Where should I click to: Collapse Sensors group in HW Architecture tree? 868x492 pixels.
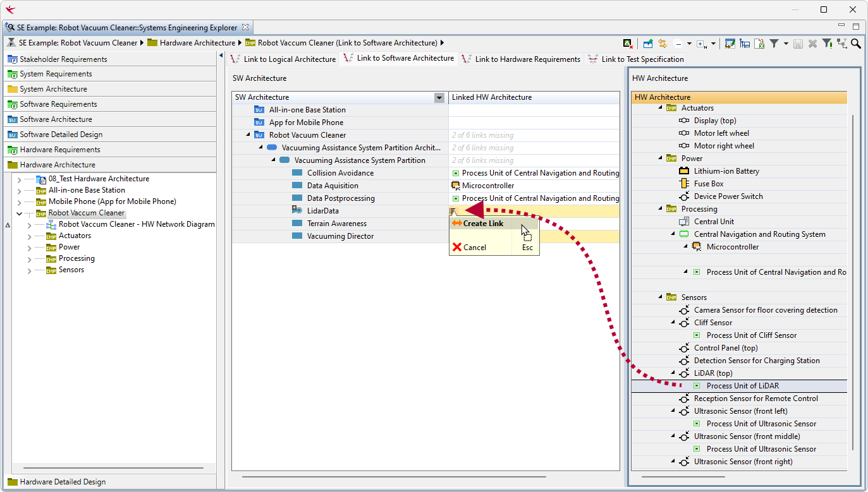click(x=661, y=297)
